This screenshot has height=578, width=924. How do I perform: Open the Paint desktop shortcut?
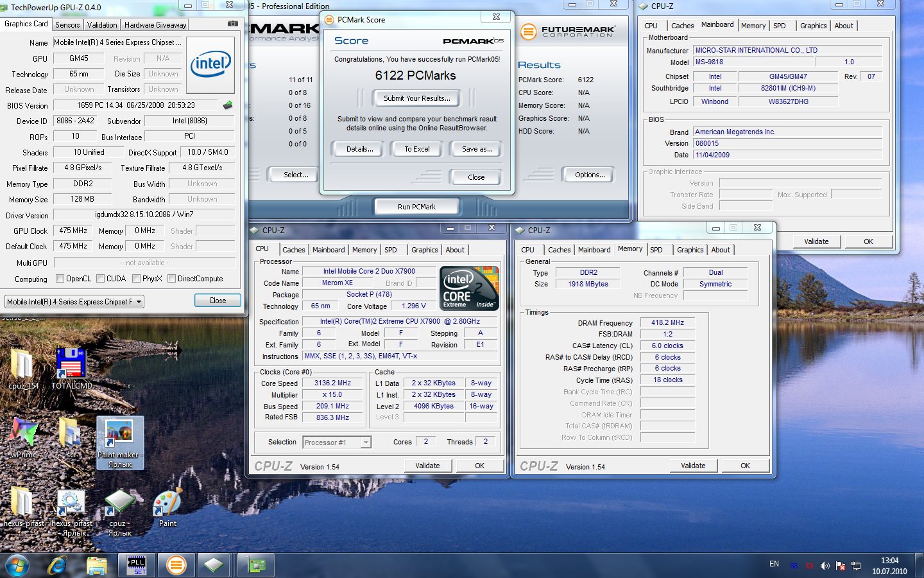[x=167, y=507]
